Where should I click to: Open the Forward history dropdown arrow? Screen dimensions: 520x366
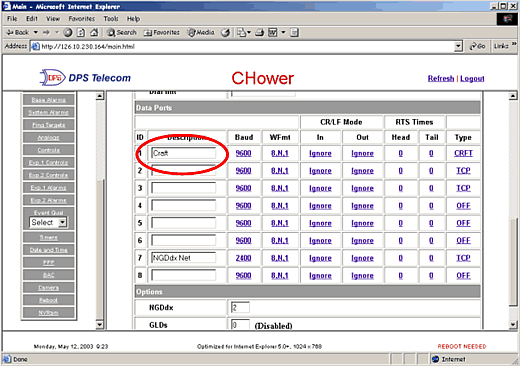57,32
